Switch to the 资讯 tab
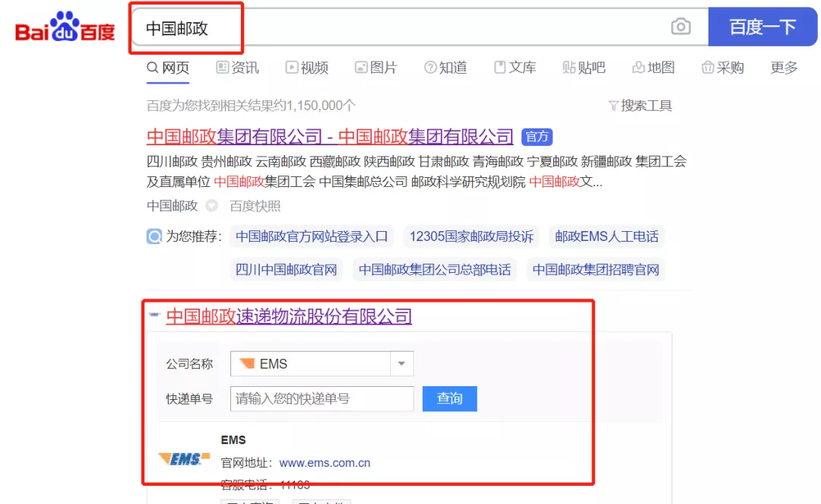Screen dimensions: 821x504 (x=237, y=68)
